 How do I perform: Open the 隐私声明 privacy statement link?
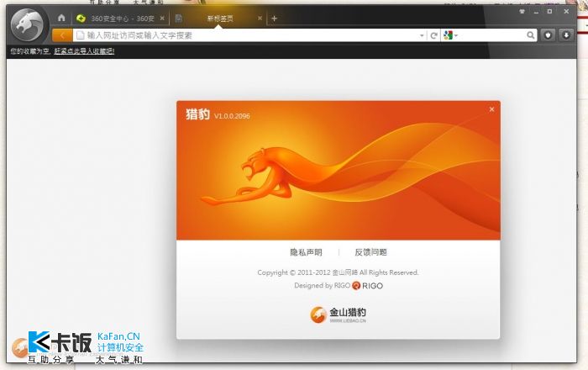pos(306,252)
